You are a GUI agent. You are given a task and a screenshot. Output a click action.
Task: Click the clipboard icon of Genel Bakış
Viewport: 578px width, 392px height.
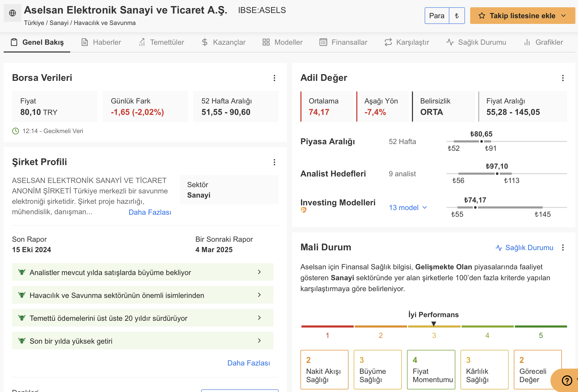pyautogui.click(x=14, y=42)
